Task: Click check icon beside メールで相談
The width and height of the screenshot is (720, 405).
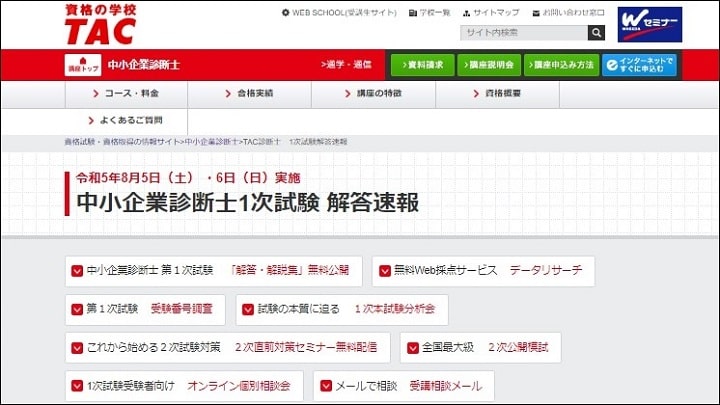Action: [x=326, y=386]
